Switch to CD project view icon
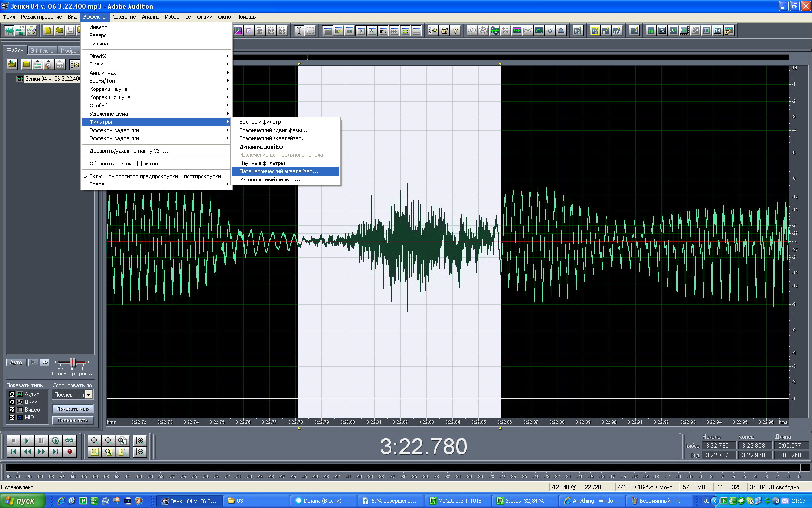812x508 pixels. coord(31,31)
